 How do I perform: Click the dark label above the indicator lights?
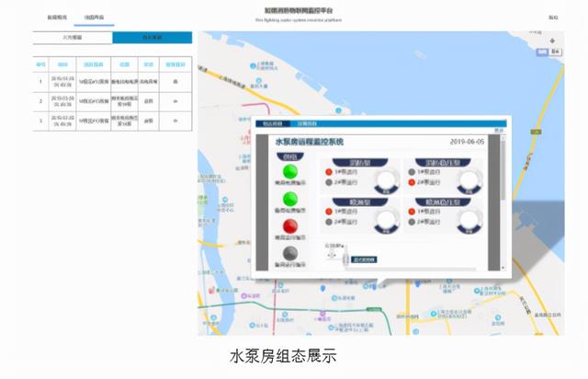tap(290, 156)
